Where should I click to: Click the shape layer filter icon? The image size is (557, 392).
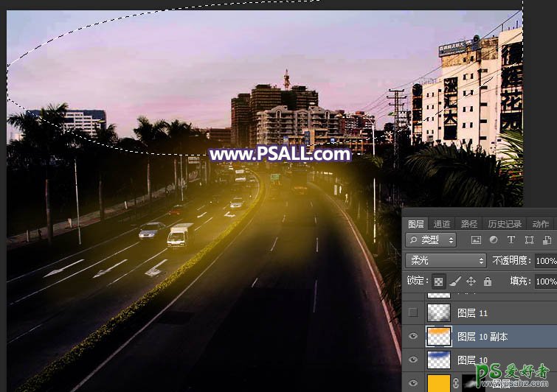(529, 240)
